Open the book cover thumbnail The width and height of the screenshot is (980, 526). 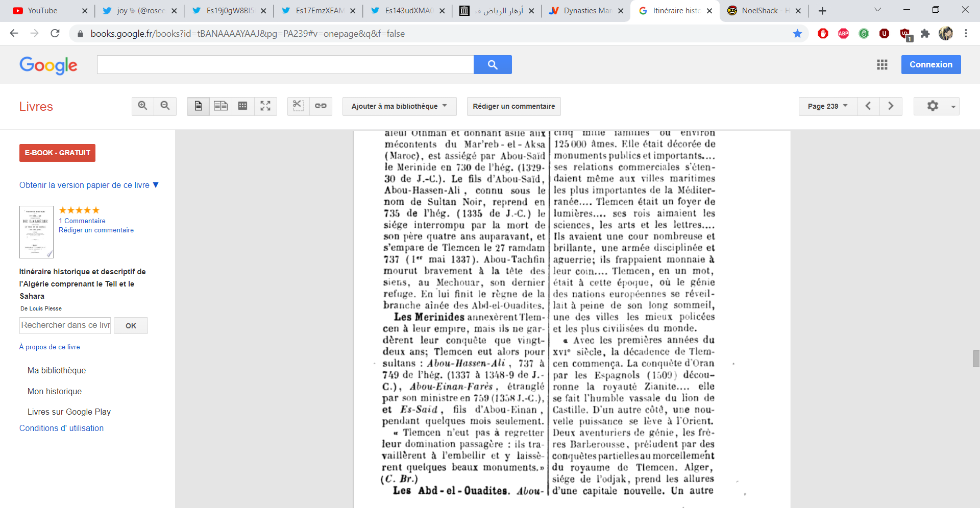point(36,232)
